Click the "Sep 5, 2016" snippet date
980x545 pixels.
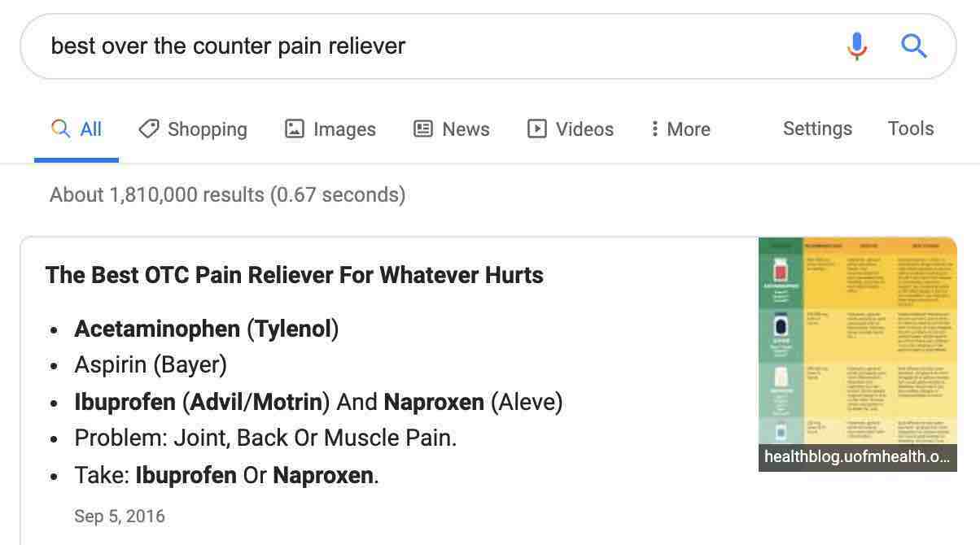120,517
